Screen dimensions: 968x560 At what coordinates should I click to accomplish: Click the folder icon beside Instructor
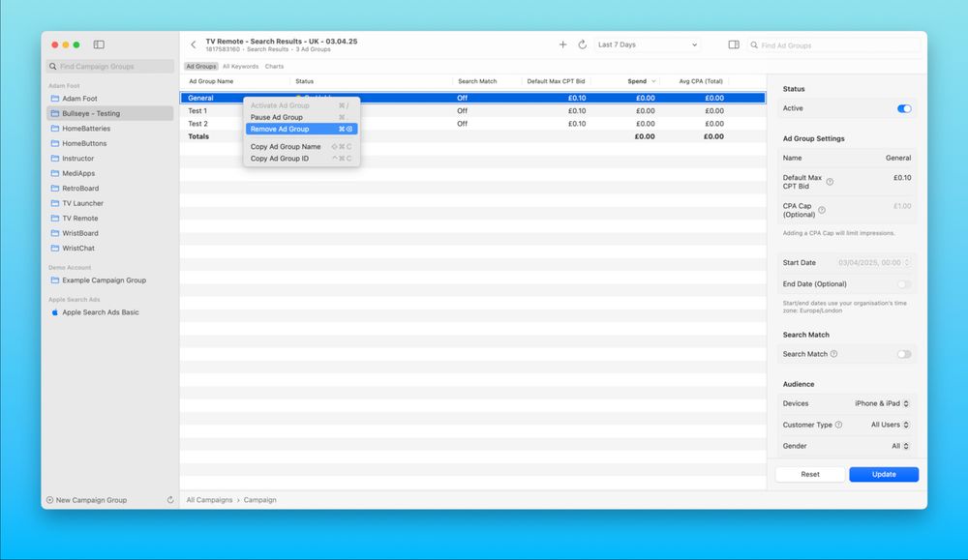click(x=55, y=159)
